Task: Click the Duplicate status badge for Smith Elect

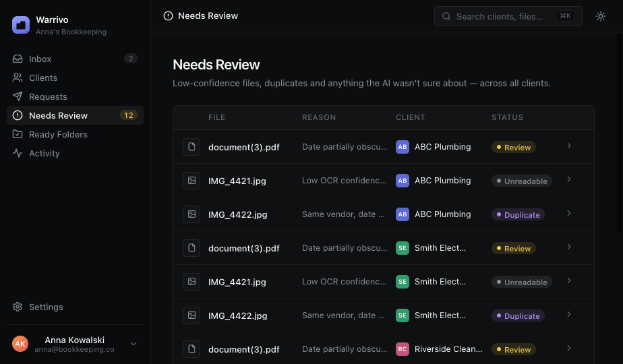Action: click(x=518, y=316)
